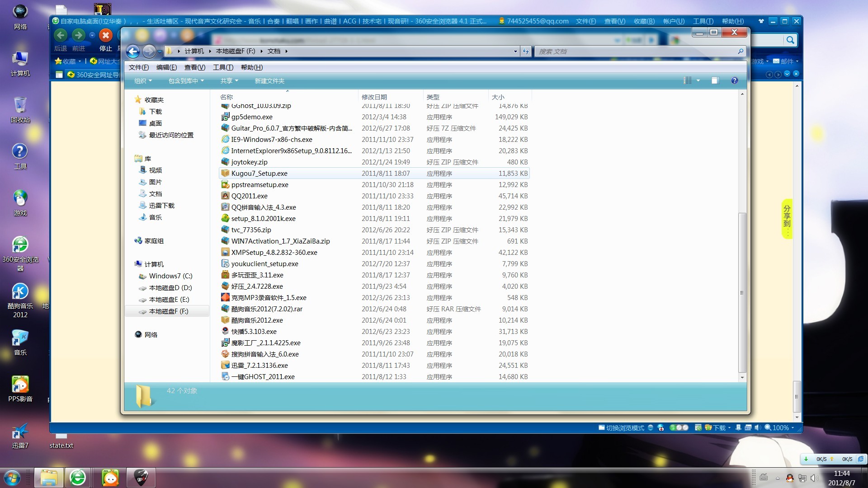Select the setup_8.1.0.2001k.exe file icon

[225, 218]
